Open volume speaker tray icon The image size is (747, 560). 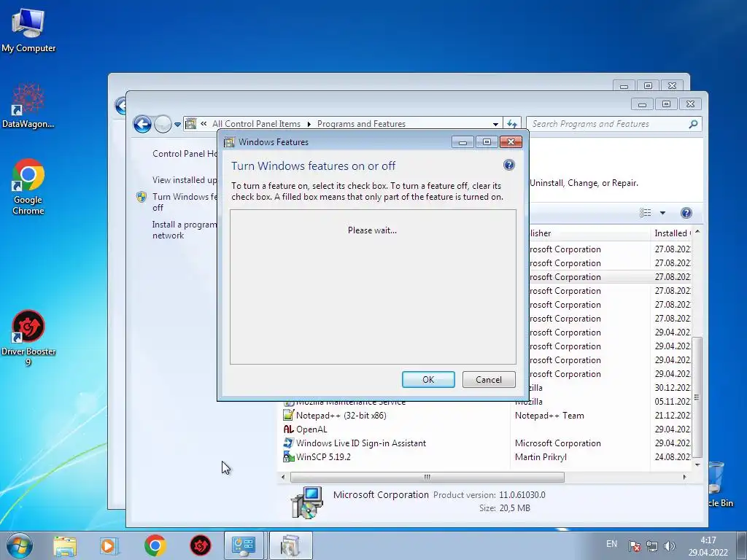670,546
